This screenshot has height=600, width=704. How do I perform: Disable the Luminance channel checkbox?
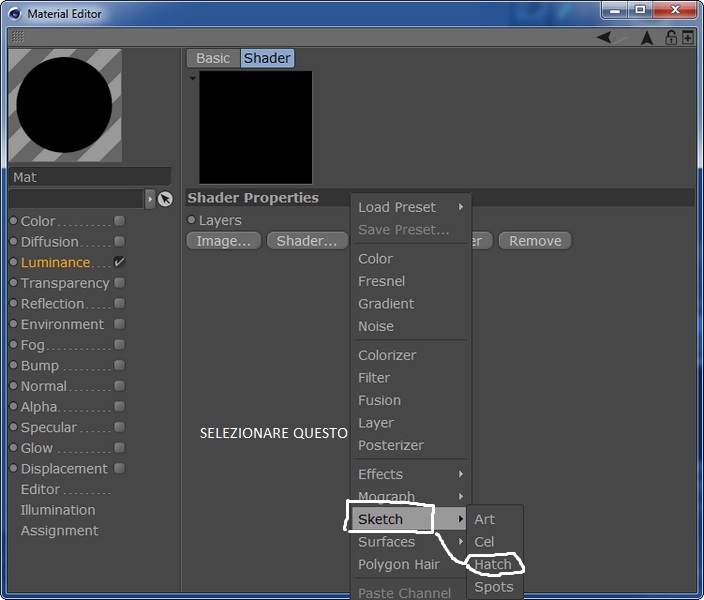[119, 262]
